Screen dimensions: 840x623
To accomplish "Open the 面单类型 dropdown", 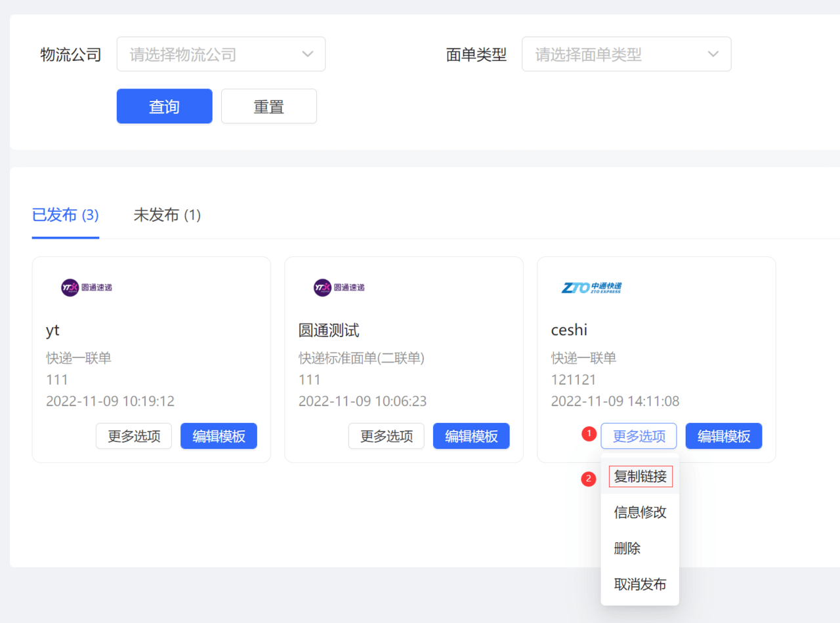I will click(x=625, y=54).
